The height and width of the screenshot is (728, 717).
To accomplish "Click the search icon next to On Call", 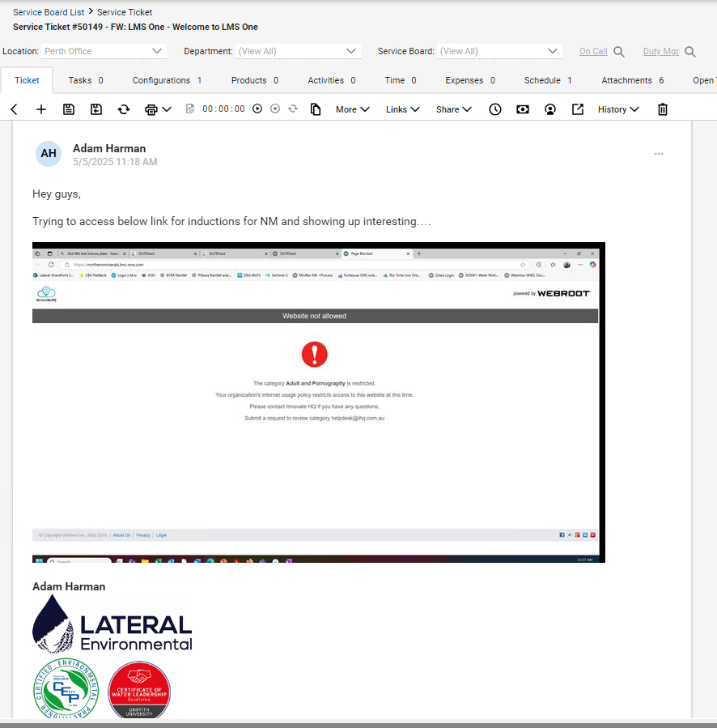I will coord(619,52).
